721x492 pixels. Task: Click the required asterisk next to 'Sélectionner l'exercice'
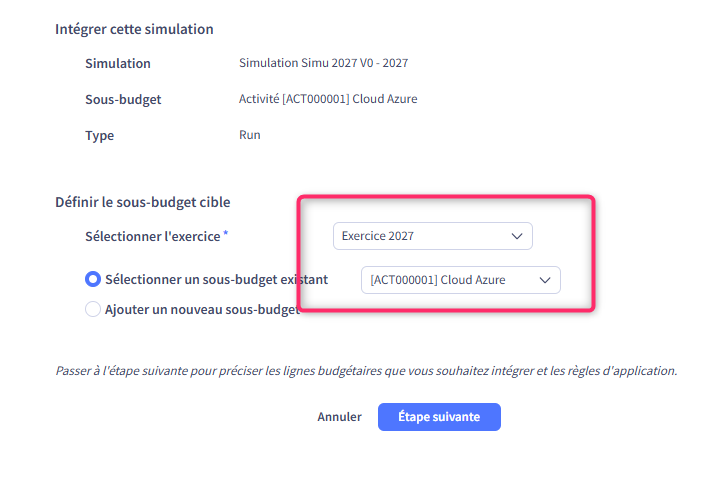click(226, 233)
